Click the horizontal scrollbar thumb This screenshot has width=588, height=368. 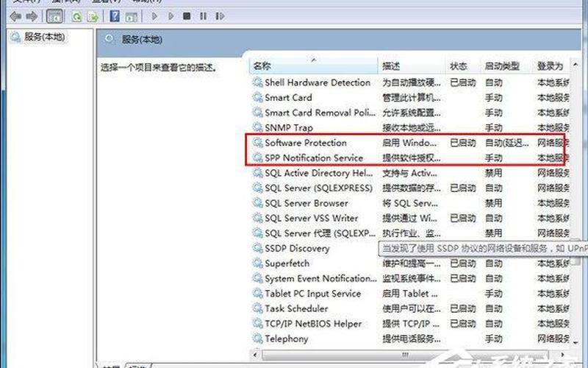[x=405, y=354]
